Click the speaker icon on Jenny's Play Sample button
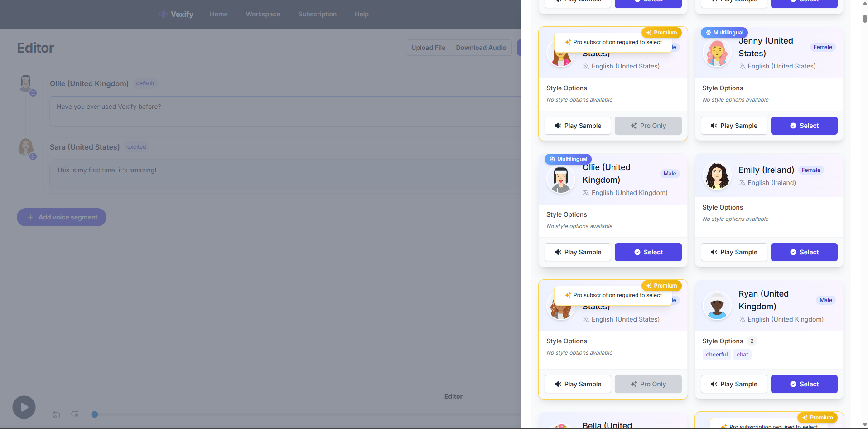868x429 pixels. tap(714, 126)
